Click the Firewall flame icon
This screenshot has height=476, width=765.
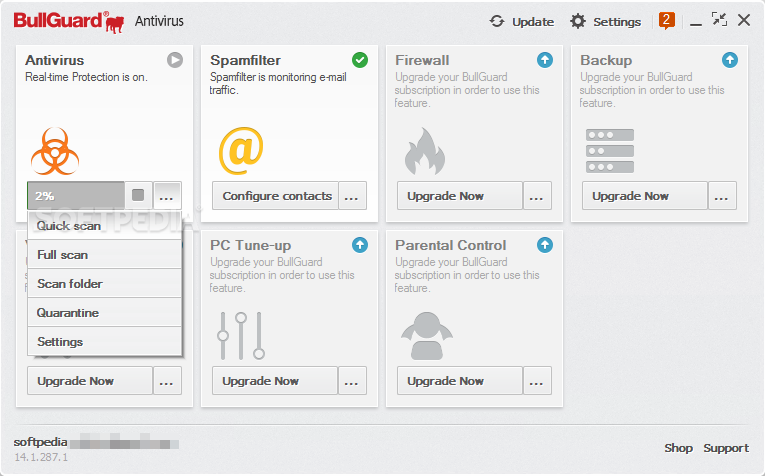(424, 151)
